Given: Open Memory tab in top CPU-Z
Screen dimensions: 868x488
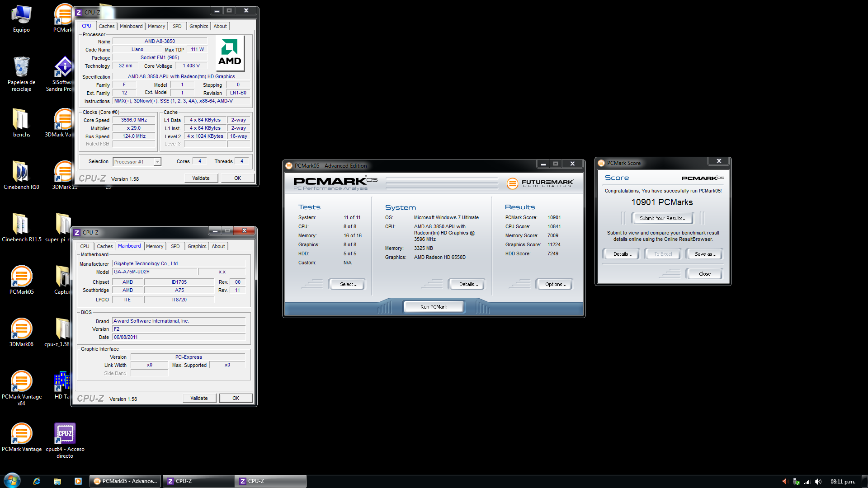Looking at the screenshot, I should (156, 26).
